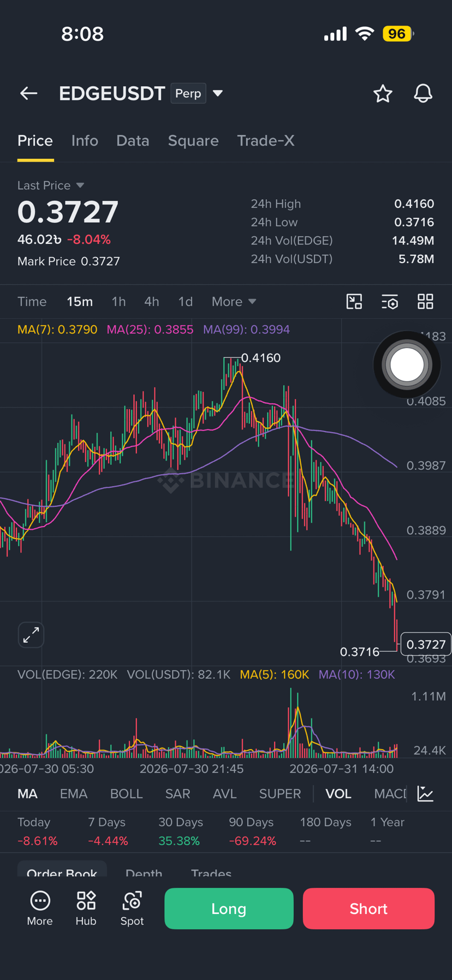This screenshot has width=452, height=980.
Task: Toggle the MA indicator
Action: (28, 794)
